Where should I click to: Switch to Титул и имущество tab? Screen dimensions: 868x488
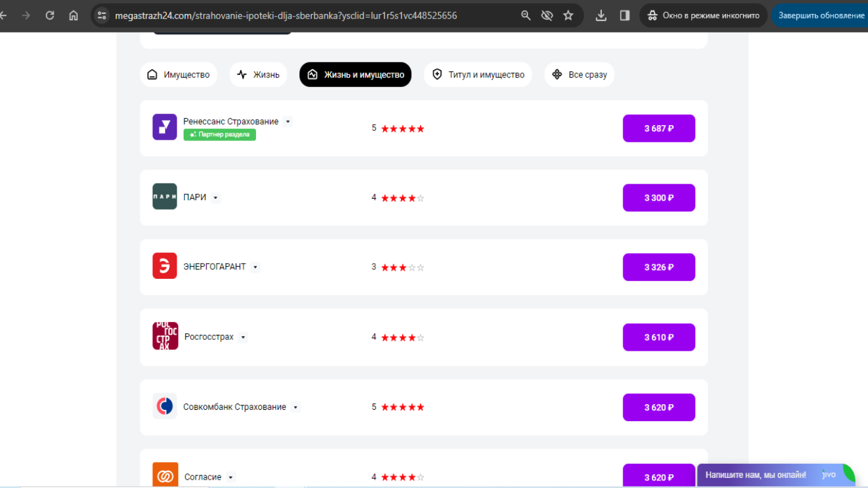478,74
